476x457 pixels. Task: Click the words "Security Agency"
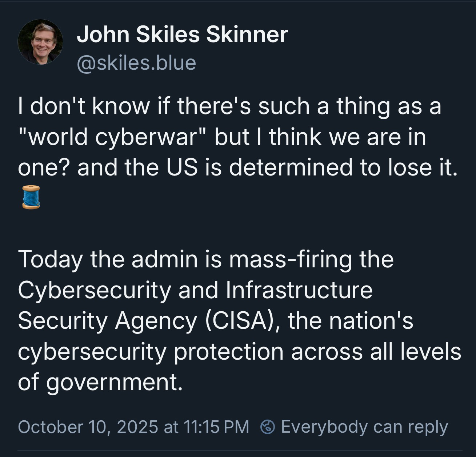108,321
